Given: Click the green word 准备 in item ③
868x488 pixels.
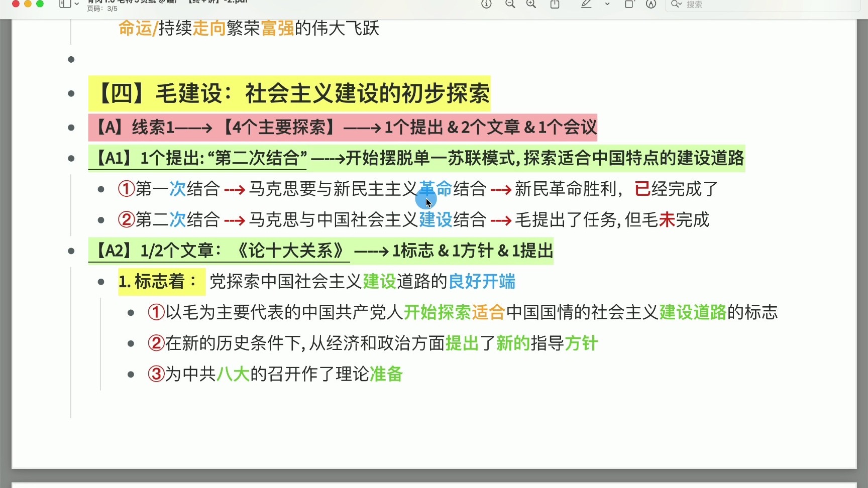Looking at the screenshot, I should (386, 374).
